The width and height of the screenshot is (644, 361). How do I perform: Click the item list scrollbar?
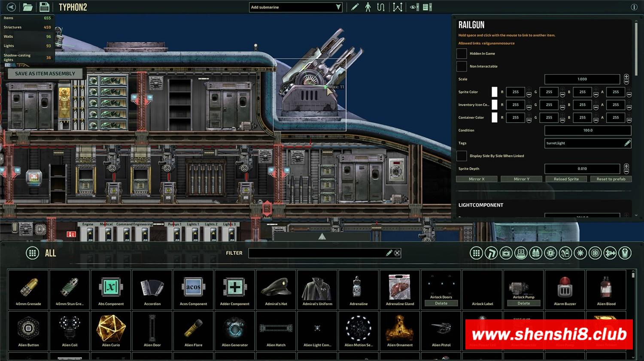coord(634,274)
